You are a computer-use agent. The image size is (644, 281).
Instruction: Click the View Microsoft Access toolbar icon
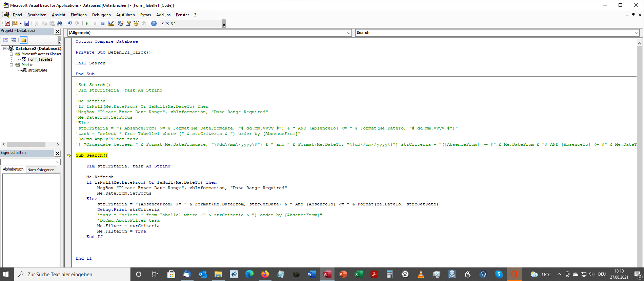7,23
